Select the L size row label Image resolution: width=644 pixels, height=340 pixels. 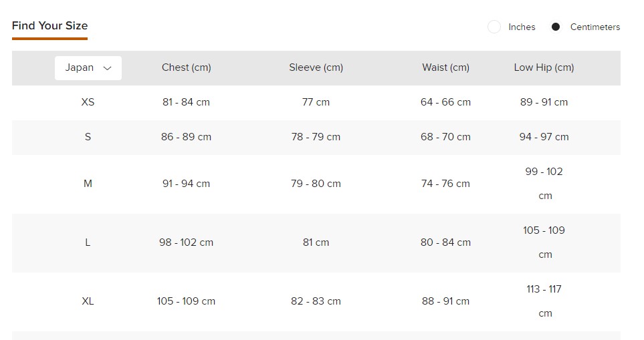click(x=88, y=242)
